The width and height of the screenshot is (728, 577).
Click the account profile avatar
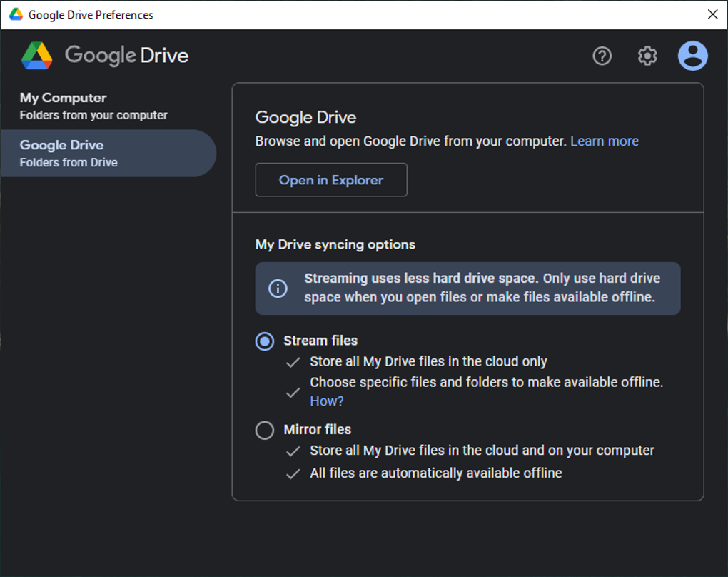(692, 56)
